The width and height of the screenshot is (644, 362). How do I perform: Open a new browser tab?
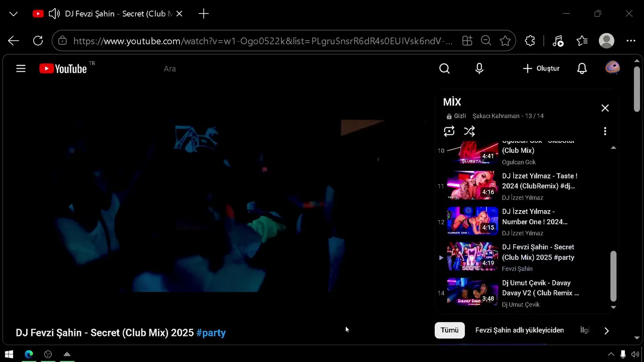[x=203, y=14]
